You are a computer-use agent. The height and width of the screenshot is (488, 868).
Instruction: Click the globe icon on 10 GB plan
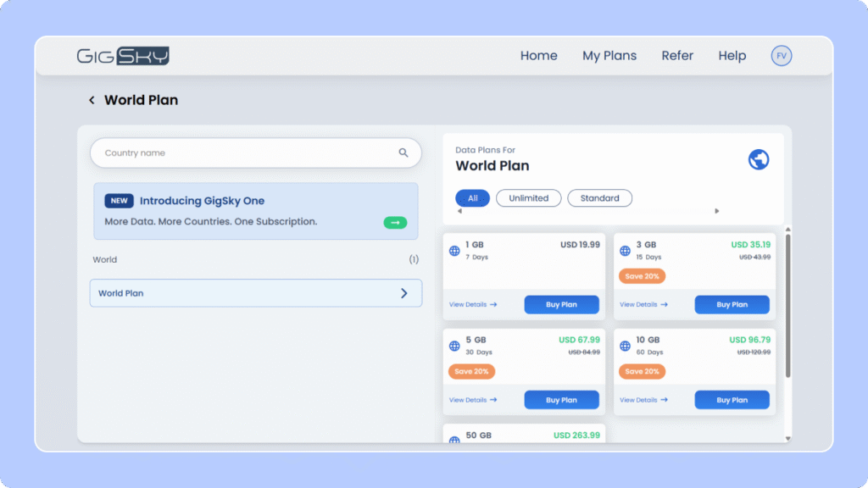625,347
